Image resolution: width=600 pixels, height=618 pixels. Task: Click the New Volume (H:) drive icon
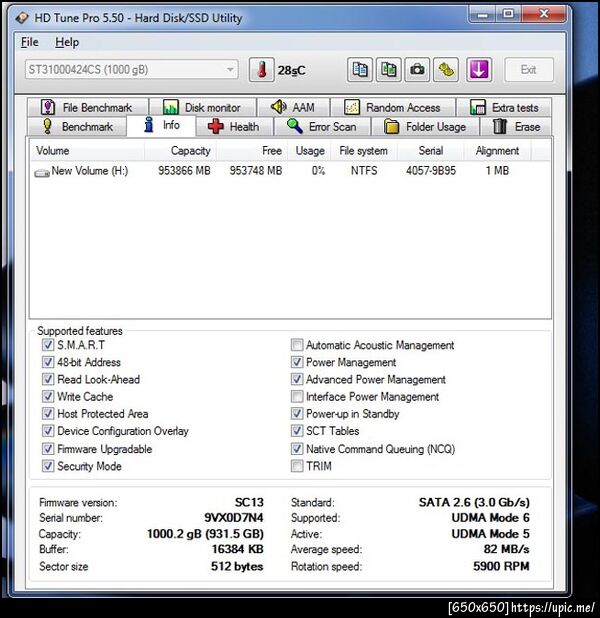tap(41, 173)
